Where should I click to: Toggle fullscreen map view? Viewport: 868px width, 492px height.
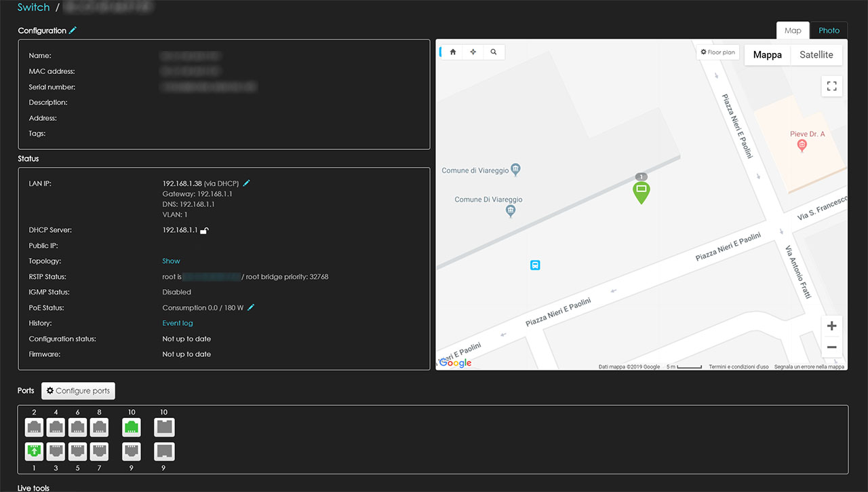click(x=832, y=86)
